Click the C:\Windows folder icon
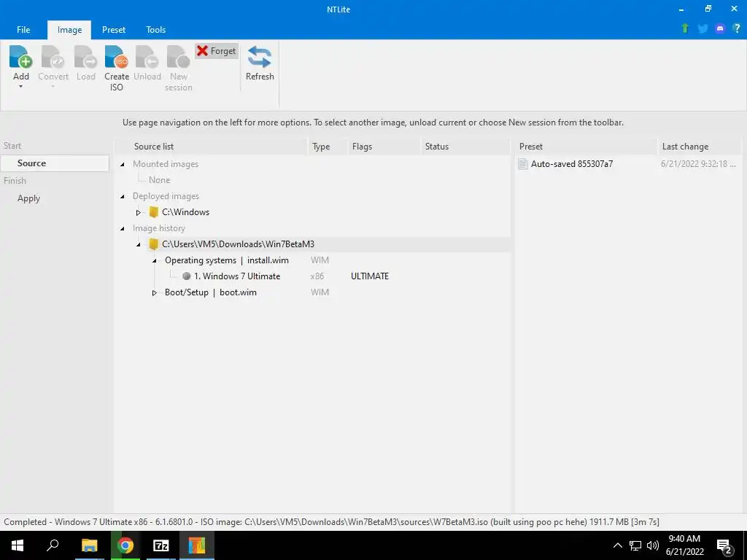747x560 pixels. 153,212
